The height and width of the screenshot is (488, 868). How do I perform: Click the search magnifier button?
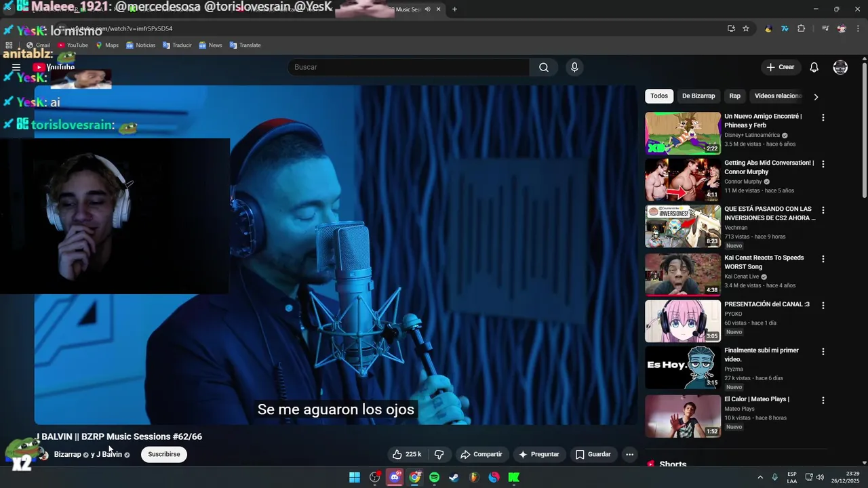[x=544, y=67]
